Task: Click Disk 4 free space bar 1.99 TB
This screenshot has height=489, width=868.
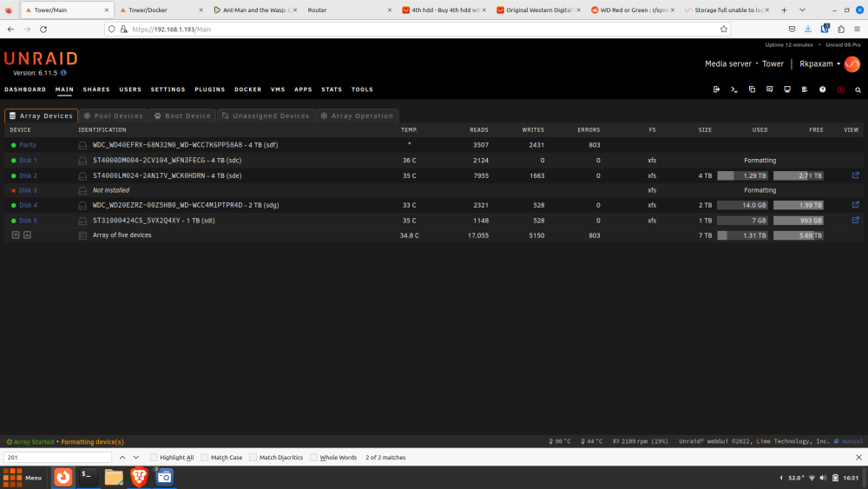Action: pyautogui.click(x=799, y=205)
